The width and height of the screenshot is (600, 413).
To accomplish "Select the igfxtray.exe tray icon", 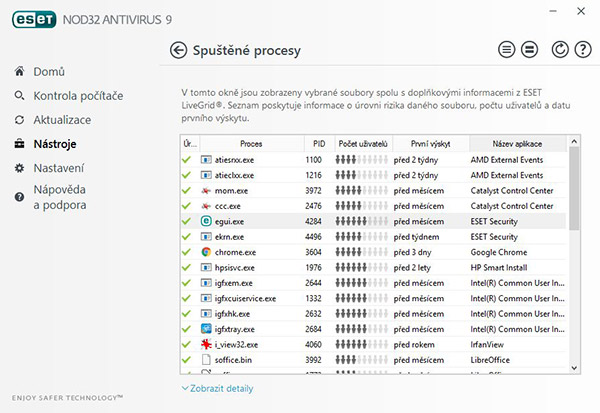I will [x=206, y=329].
